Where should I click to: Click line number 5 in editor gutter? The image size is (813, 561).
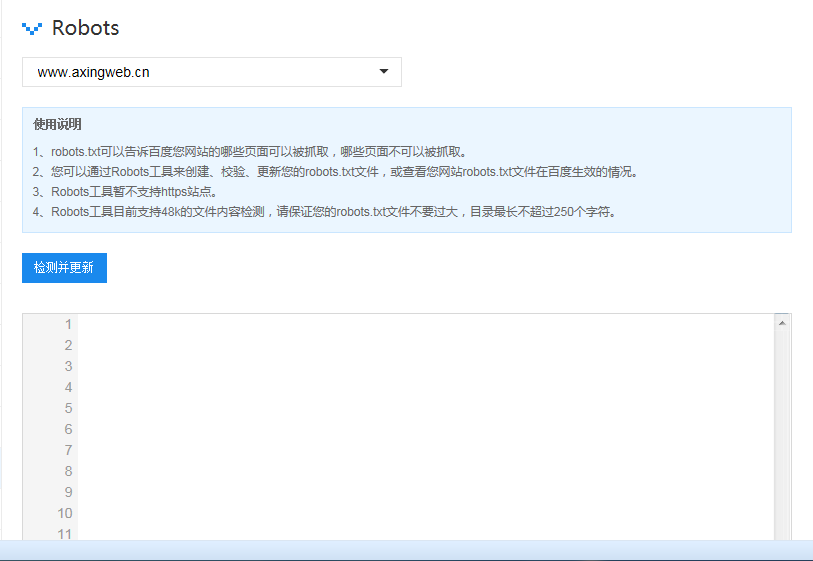(x=68, y=408)
